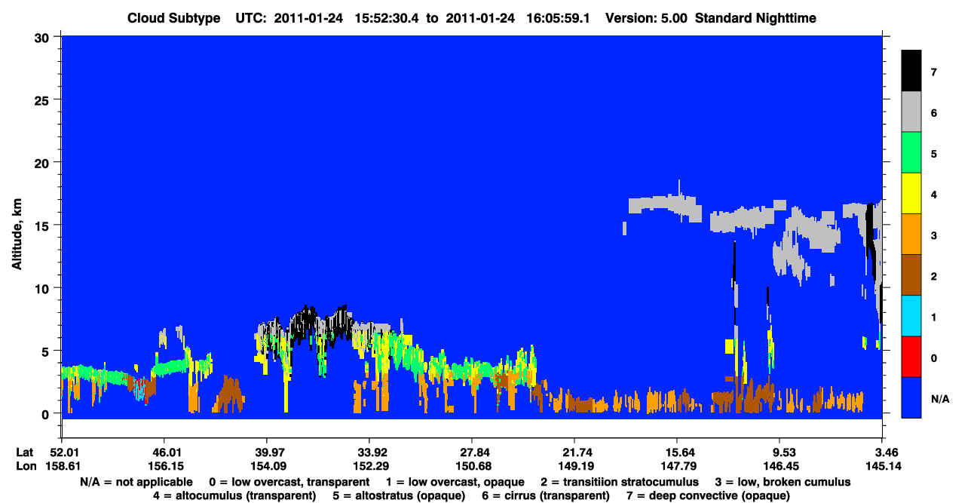
Task: Click the brown color swatch labeled 2
Action: coord(911,275)
